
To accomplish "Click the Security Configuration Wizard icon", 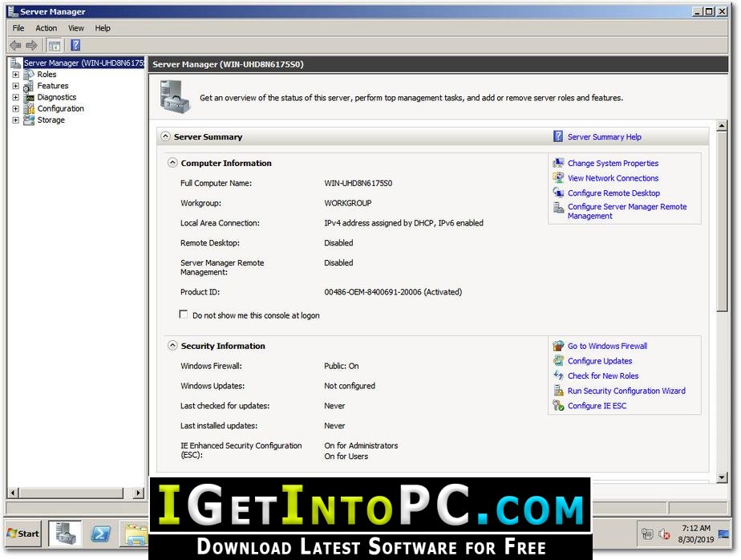I will tap(559, 391).
